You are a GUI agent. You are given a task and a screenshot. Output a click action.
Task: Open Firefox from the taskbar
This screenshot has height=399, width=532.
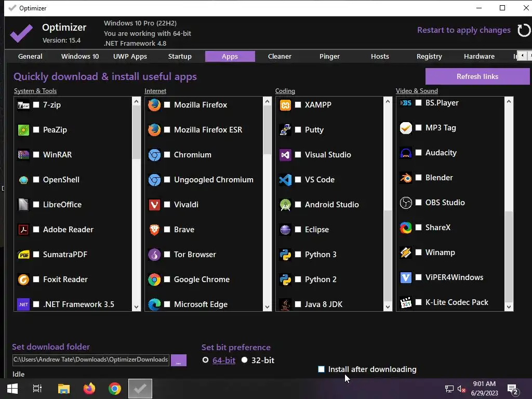point(89,389)
